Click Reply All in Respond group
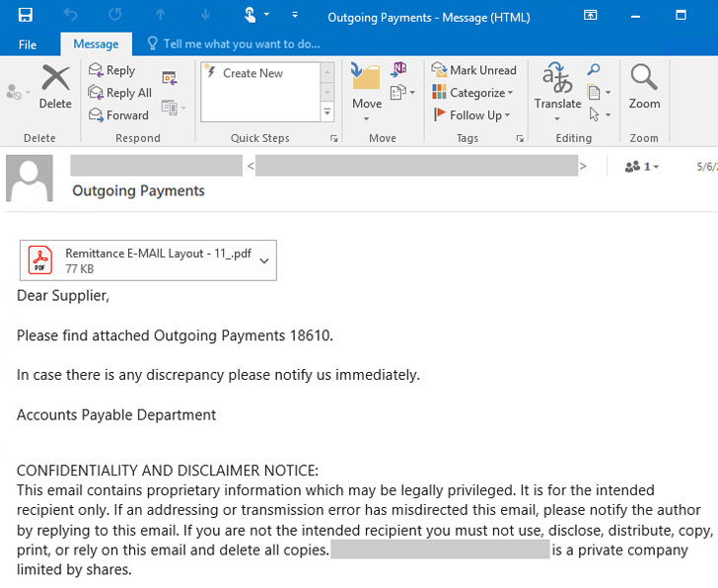718x588 pixels. tap(119, 93)
